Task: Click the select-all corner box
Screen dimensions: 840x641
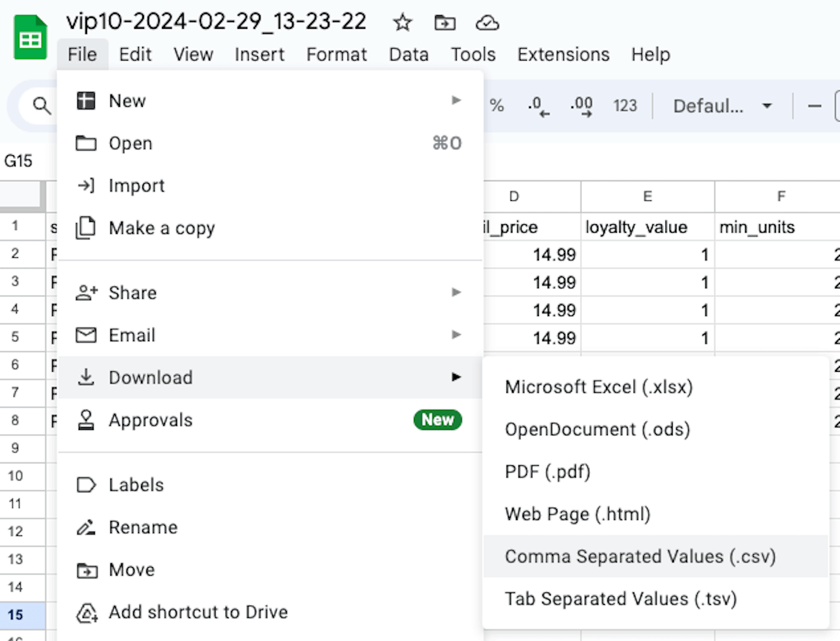Action: click(x=22, y=197)
